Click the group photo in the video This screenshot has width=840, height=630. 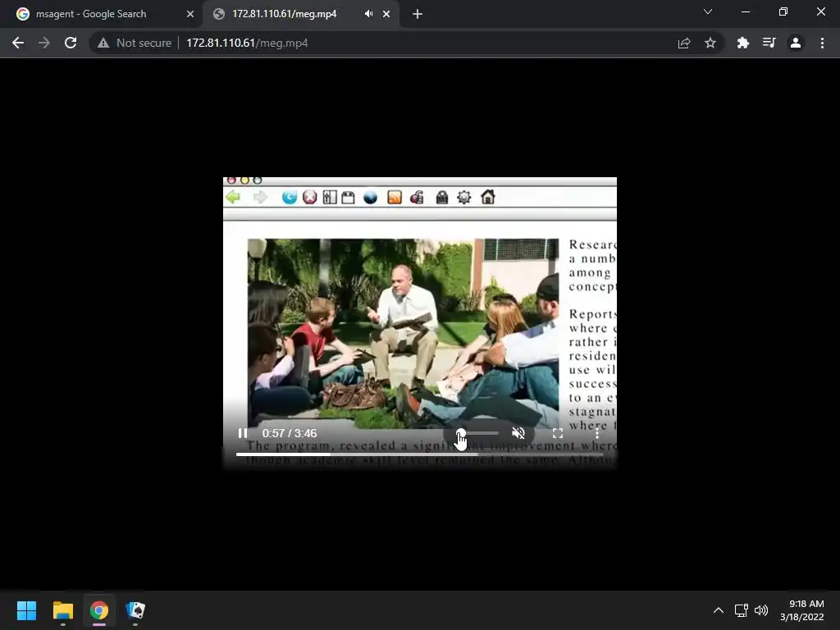click(x=403, y=333)
